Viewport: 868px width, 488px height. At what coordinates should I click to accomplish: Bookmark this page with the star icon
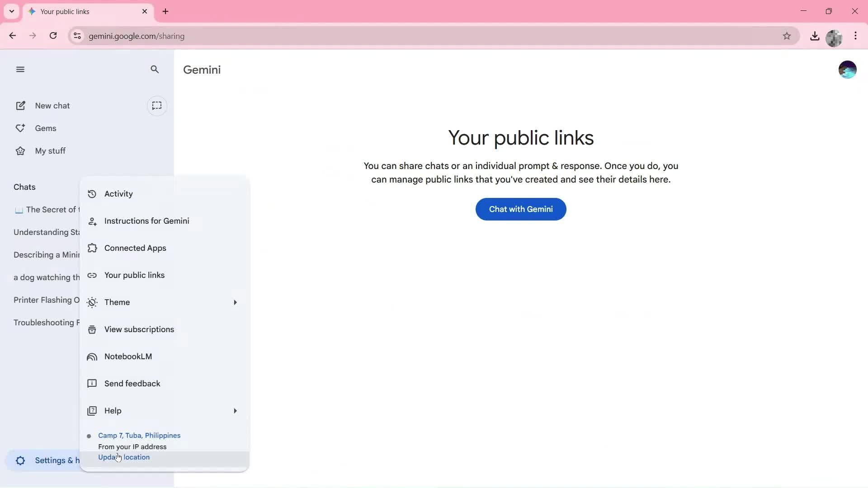(787, 36)
